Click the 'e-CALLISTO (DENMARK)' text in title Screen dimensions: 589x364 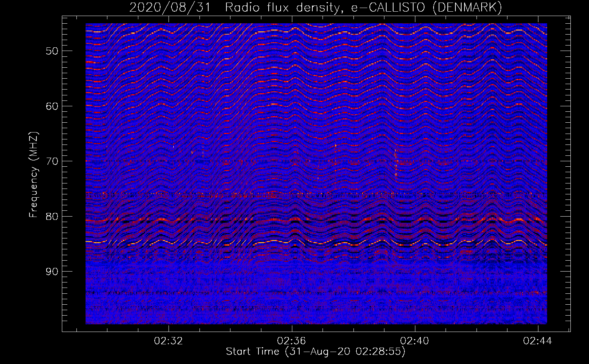427,8
